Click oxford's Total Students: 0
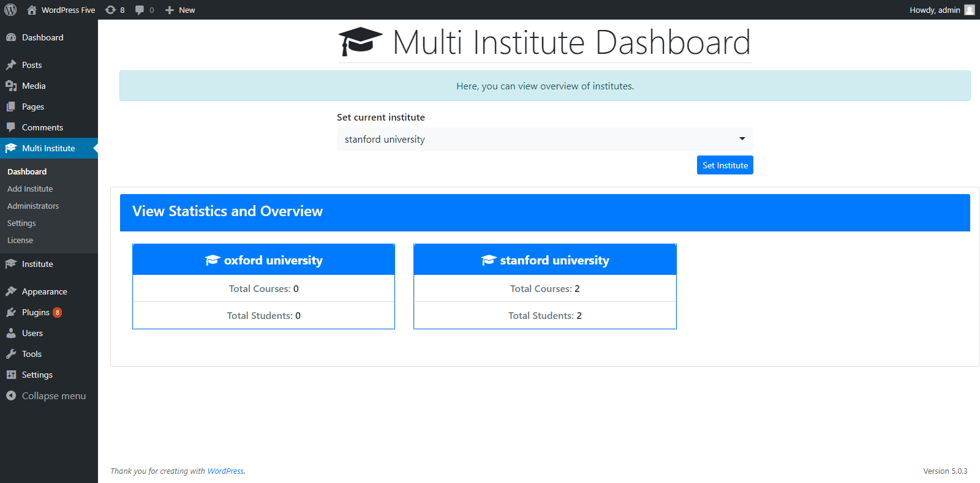Image resolution: width=980 pixels, height=483 pixels. point(264,315)
